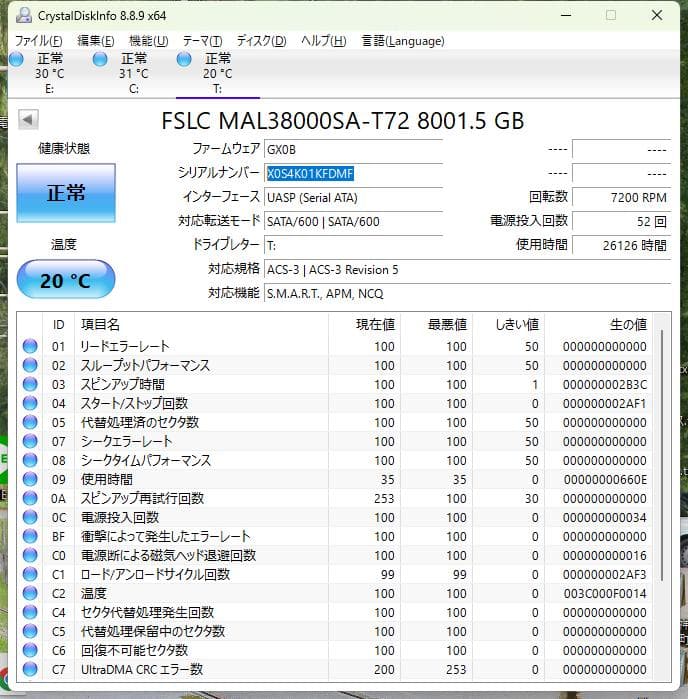
Task: Click status icon for C6 回復不可能セクタ数
Action: click(x=30, y=650)
